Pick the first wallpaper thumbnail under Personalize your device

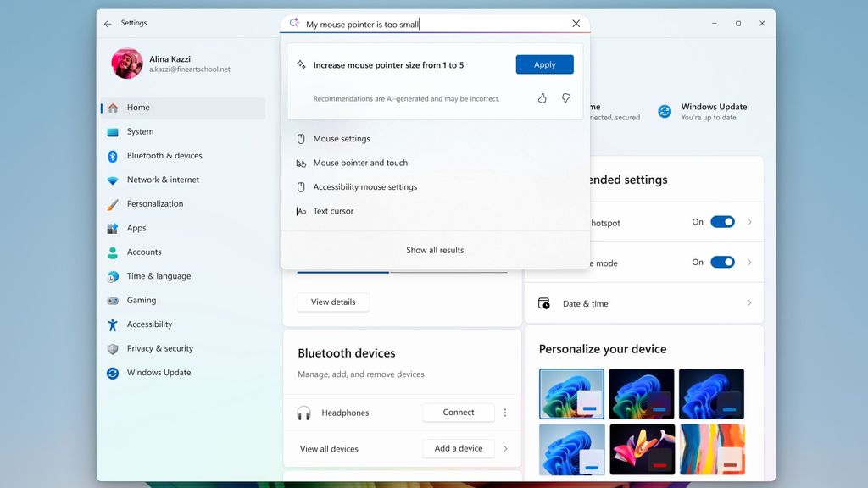point(571,394)
